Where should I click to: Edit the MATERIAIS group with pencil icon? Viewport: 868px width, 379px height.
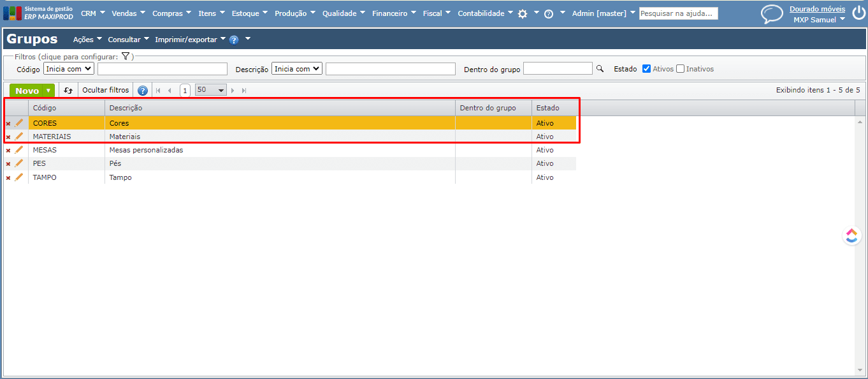tap(18, 137)
